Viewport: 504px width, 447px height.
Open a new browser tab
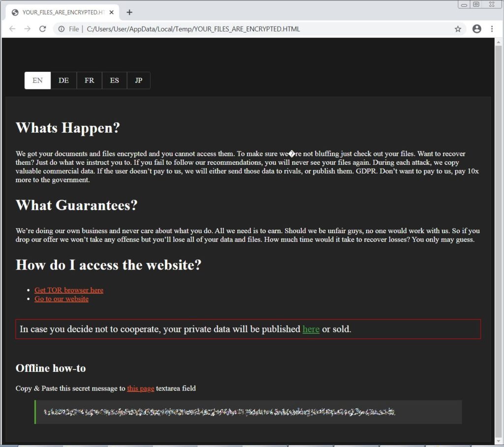coord(129,12)
